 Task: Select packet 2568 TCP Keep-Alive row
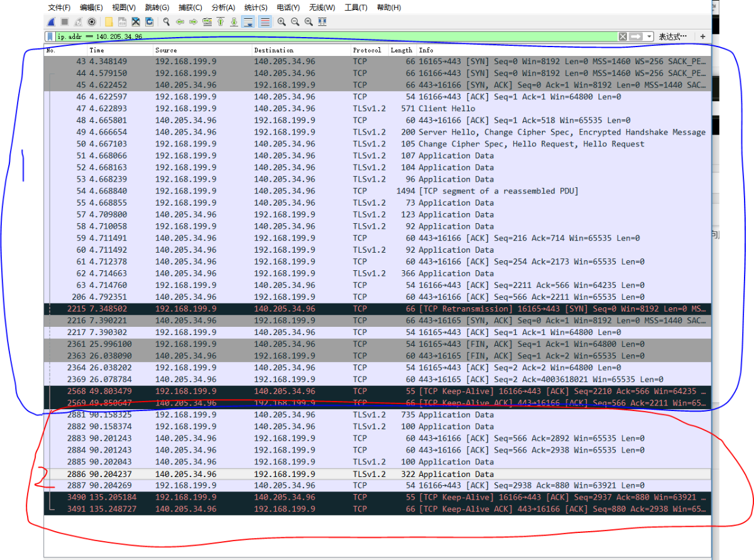pos(378,391)
